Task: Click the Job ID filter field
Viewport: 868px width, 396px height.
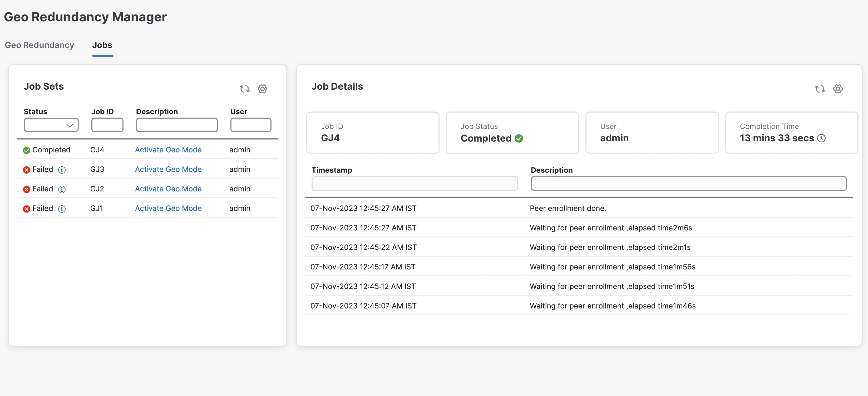Action: pos(107,125)
